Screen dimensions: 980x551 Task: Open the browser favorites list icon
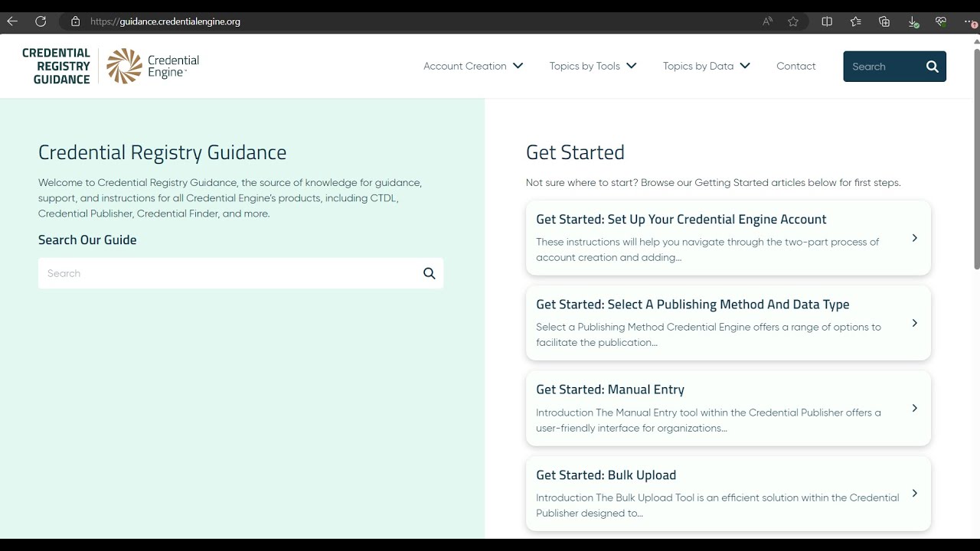coord(856,21)
